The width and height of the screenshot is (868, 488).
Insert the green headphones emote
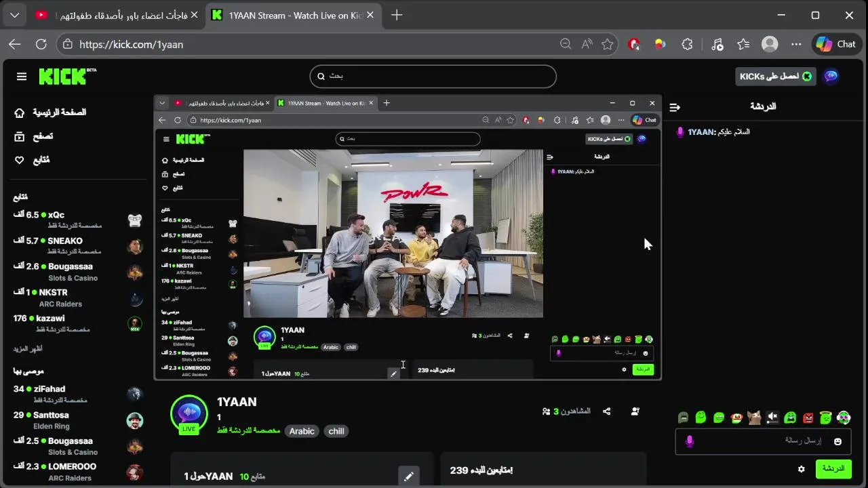[x=844, y=418]
